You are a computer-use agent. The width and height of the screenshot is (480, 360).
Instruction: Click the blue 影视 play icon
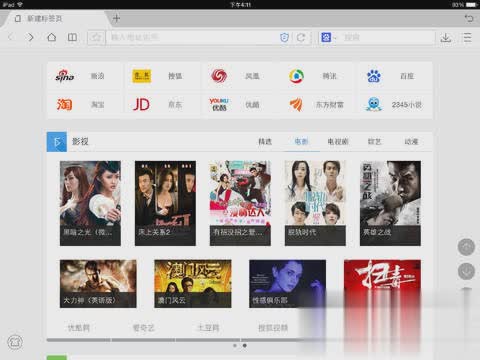click(57, 142)
